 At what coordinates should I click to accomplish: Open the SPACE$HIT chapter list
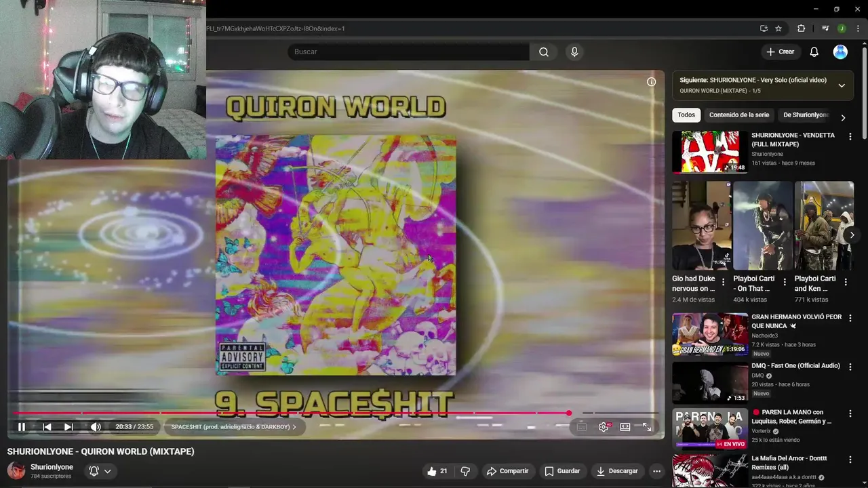233,427
